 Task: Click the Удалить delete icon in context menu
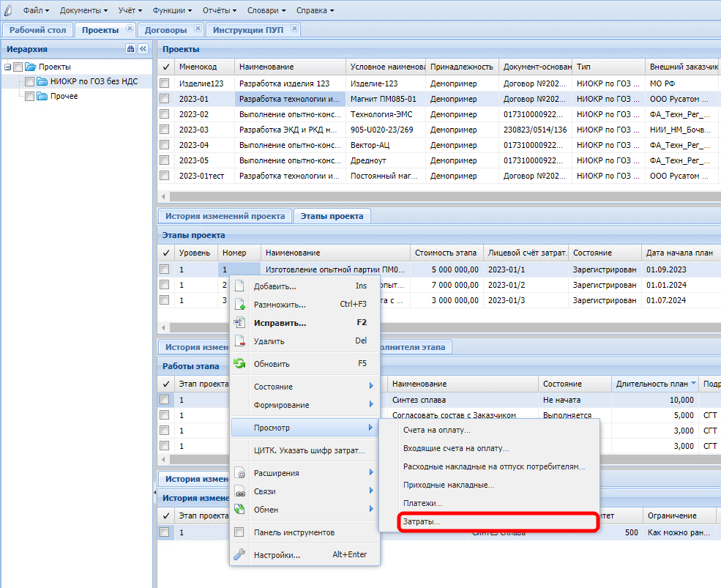pos(239,341)
